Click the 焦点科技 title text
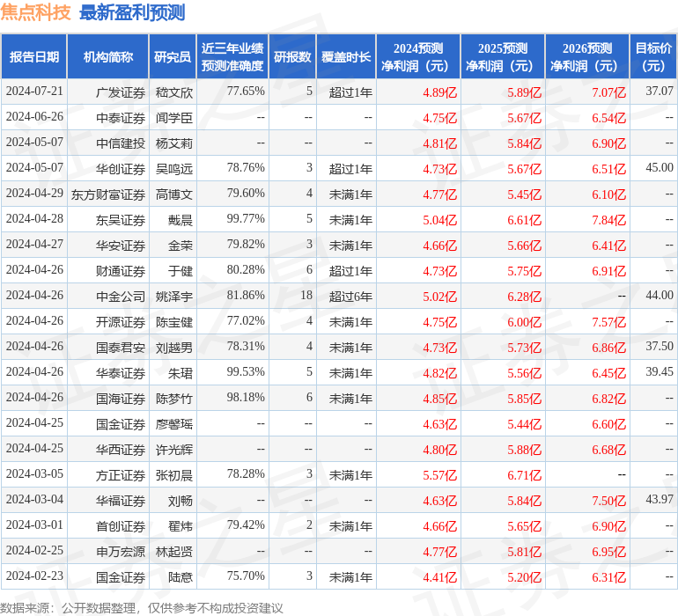 (x=35, y=12)
